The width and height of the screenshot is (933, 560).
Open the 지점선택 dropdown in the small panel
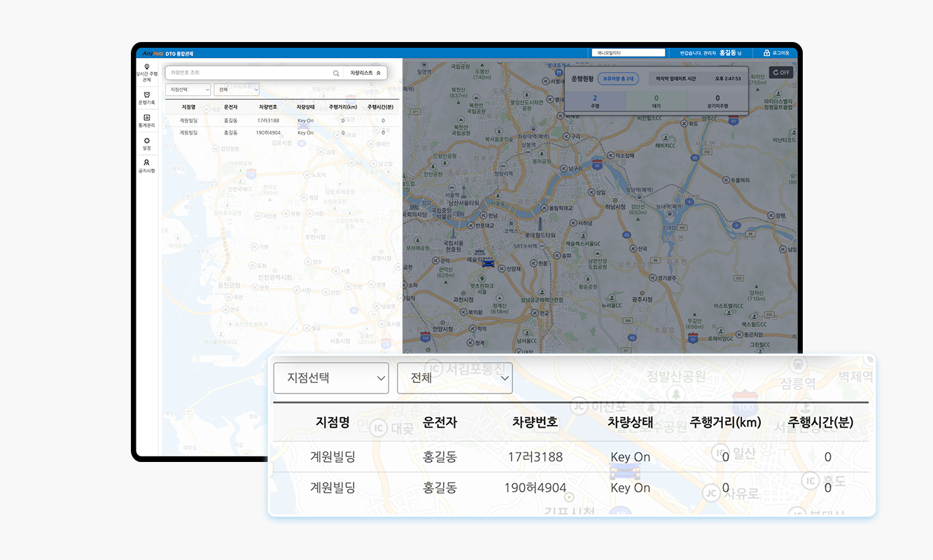coord(188,90)
